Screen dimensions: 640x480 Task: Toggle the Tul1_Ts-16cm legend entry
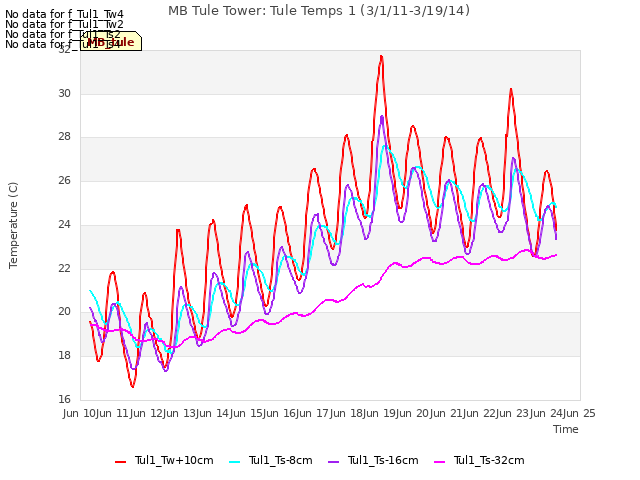[x=373, y=460]
